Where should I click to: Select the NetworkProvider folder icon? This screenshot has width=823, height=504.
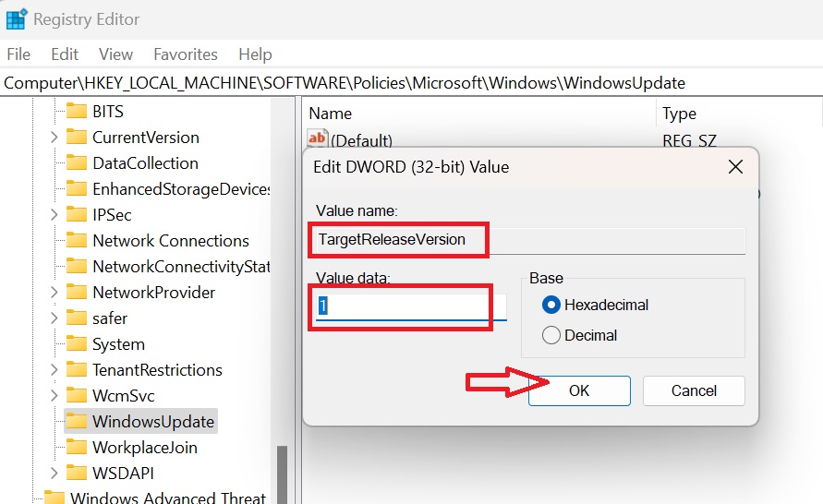77,292
